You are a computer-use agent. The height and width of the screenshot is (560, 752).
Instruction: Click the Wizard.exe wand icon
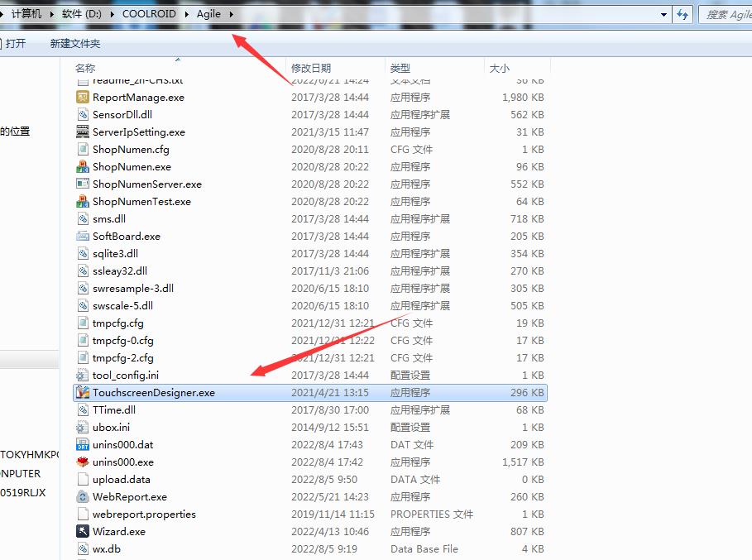[x=83, y=531]
